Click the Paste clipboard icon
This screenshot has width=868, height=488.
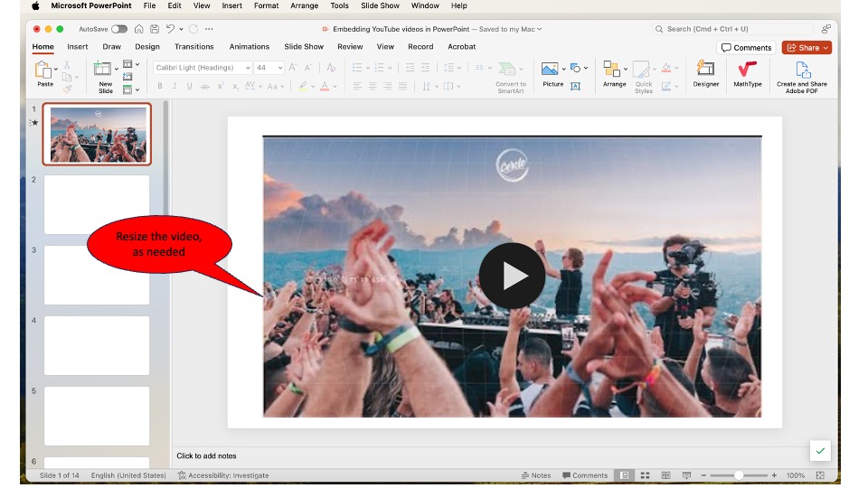click(x=43, y=70)
